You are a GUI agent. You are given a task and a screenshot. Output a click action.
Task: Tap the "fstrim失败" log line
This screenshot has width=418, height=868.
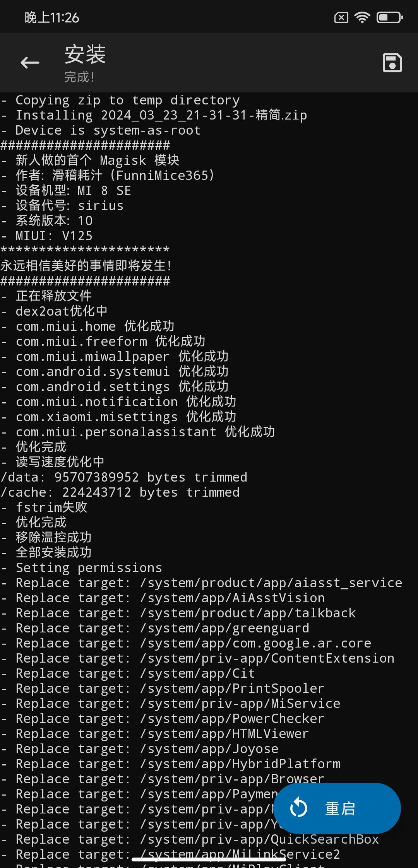click(45, 507)
